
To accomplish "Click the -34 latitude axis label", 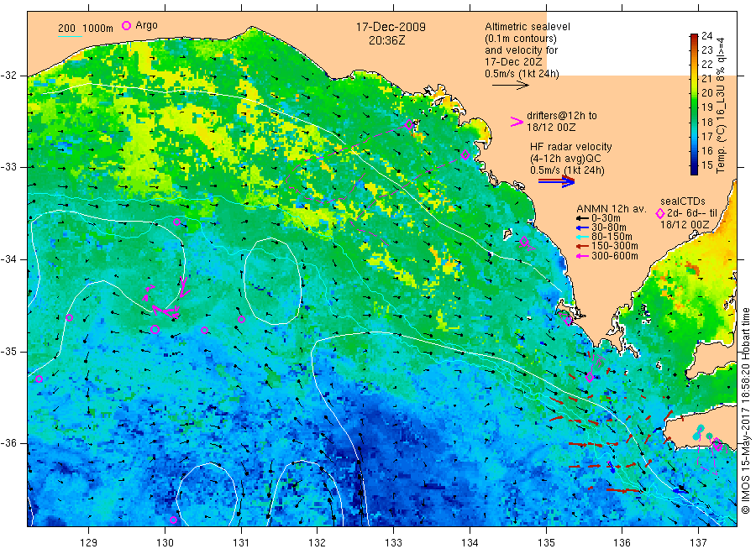I will pos(8,259).
